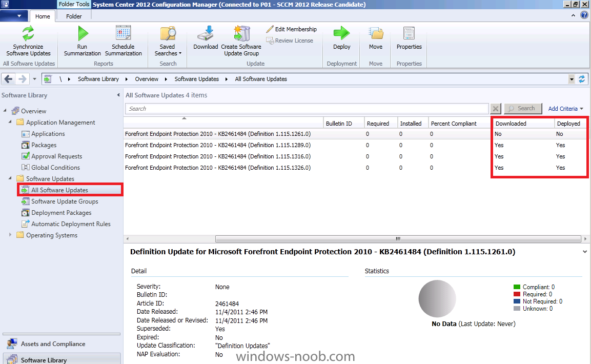Sort by Deployed column header

(570, 123)
